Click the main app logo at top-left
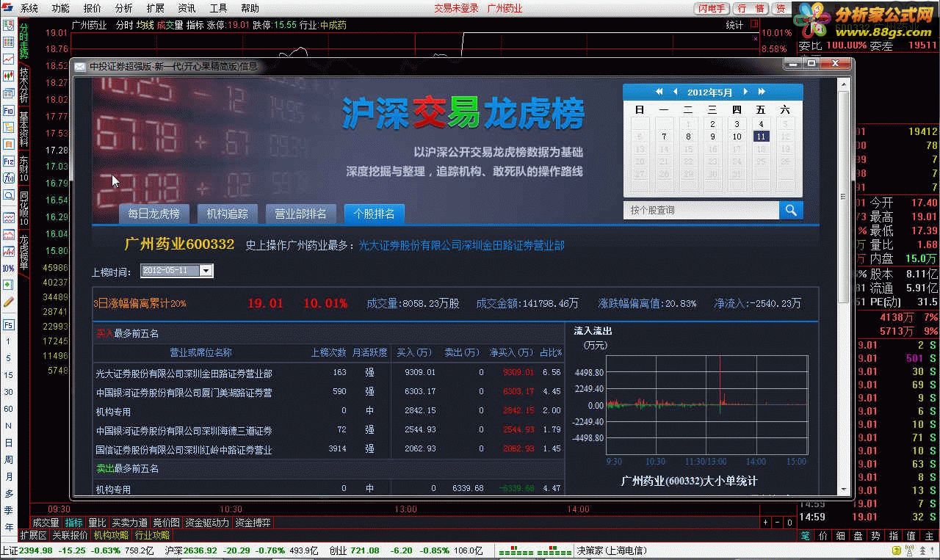The width and height of the screenshot is (940, 560). 7,8
